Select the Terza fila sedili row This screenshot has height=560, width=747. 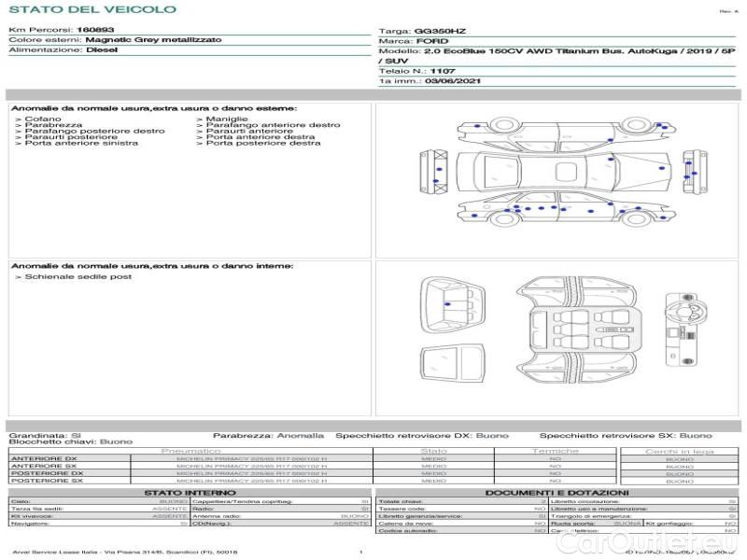tap(99, 509)
